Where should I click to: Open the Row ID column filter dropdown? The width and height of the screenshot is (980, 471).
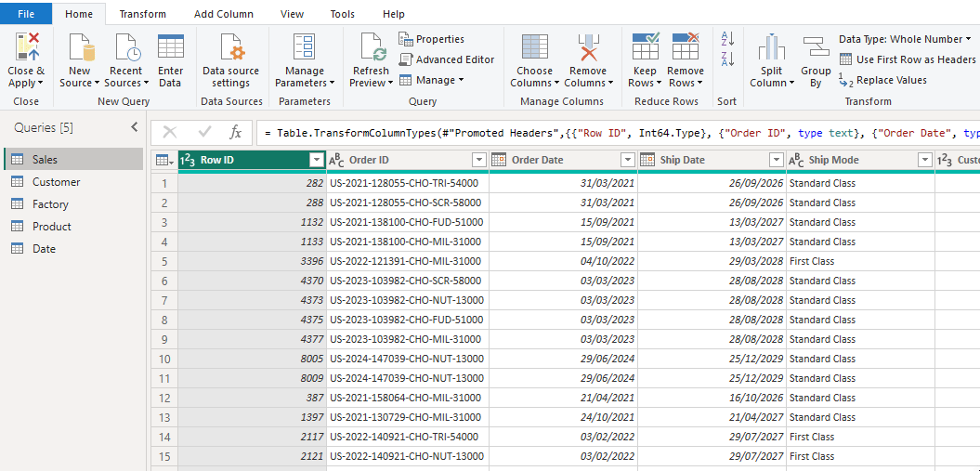coord(316,160)
